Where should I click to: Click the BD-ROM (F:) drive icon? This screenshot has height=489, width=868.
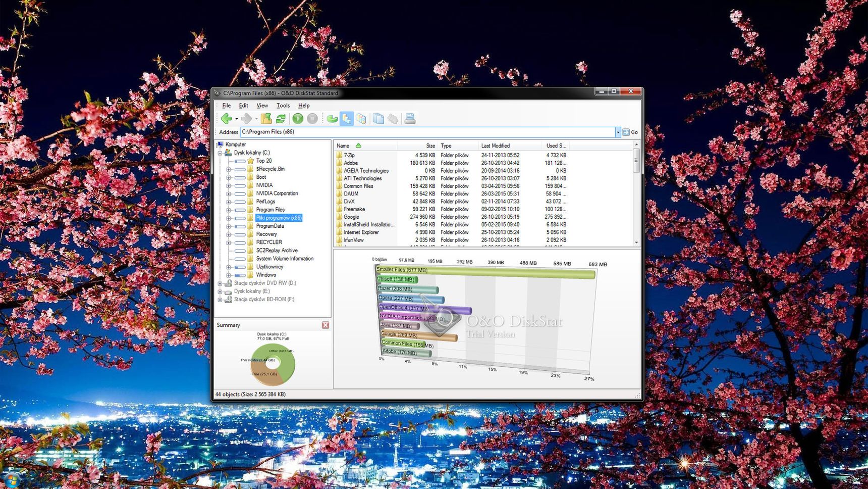228,299
